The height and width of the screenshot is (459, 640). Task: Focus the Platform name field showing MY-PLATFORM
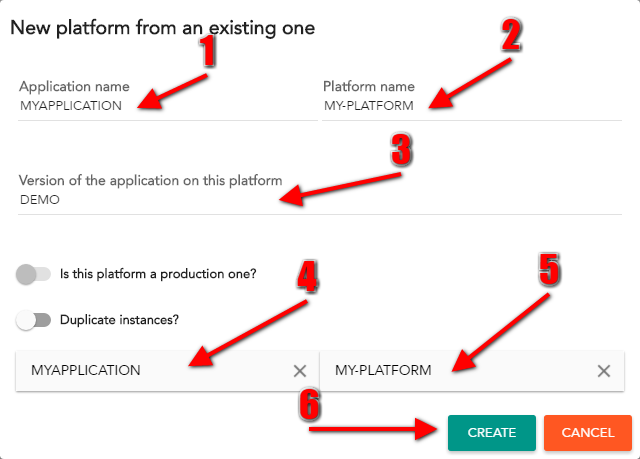click(472, 106)
